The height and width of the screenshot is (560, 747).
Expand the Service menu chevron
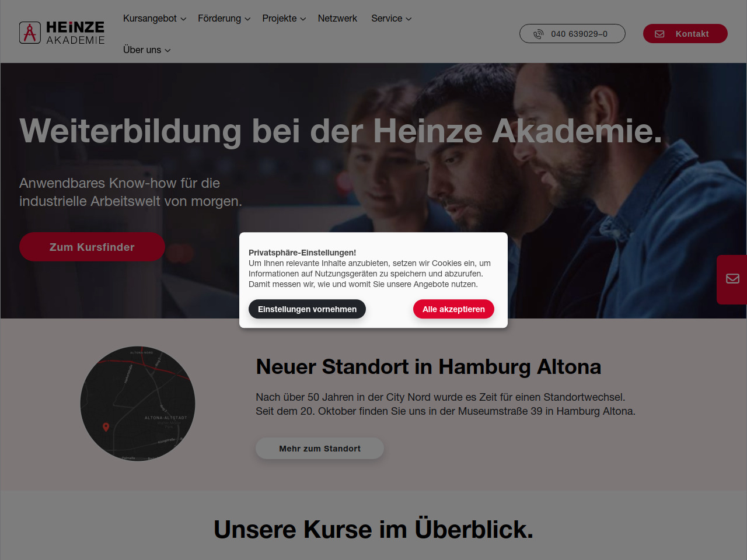click(x=409, y=19)
